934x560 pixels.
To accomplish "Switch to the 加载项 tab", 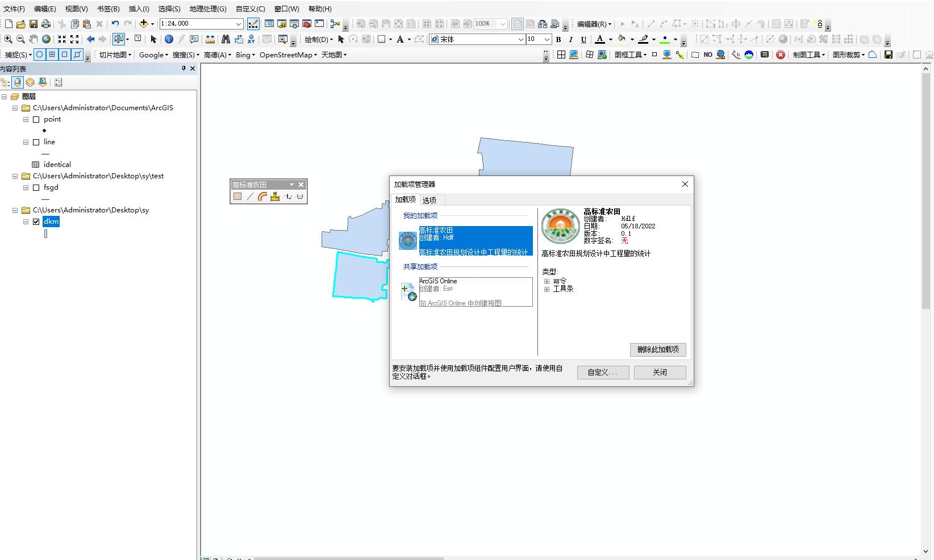I will pos(406,199).
